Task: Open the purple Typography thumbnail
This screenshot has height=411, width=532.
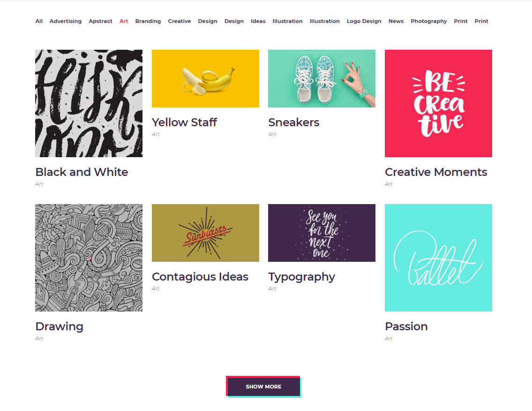Action: (322, 233)
